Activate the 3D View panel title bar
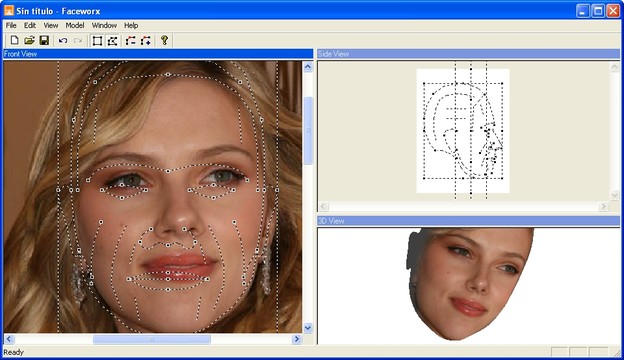 (468, 221)
